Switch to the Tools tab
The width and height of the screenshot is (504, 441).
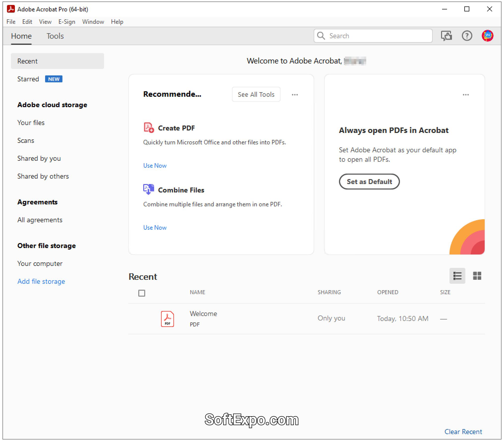pyautogui.click(x=55, y=36)
